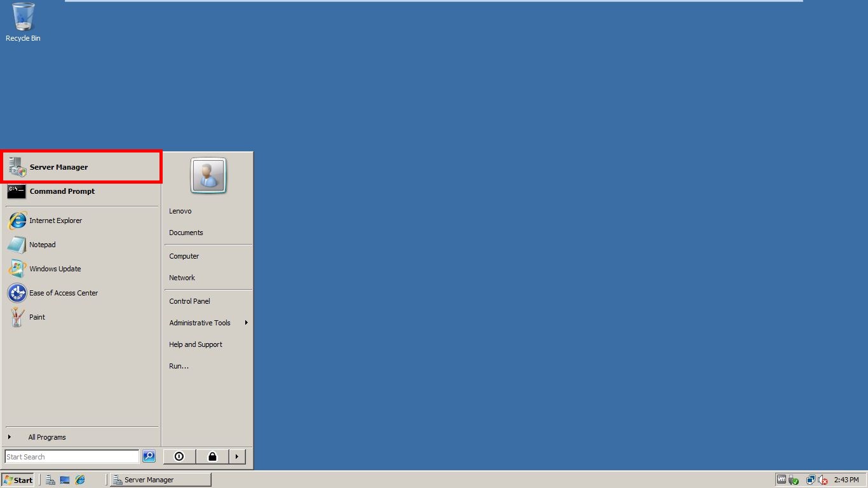Click the 2:43 PM clock

point(846,480)
